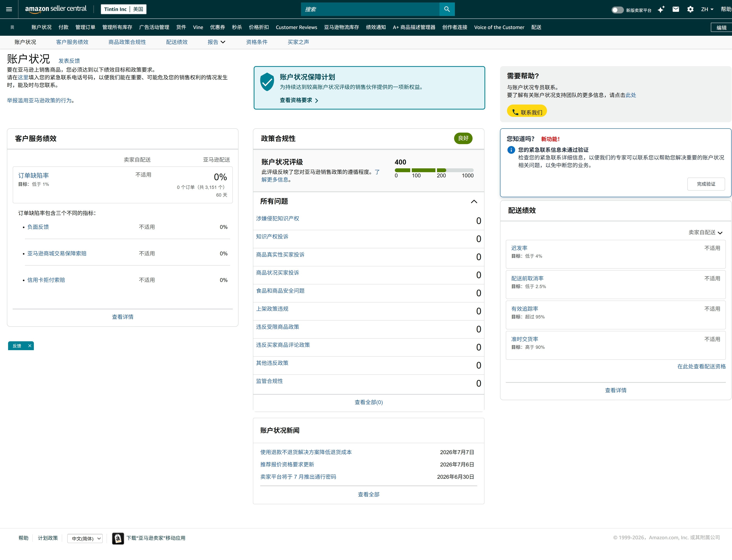Open 计划政策 footer link
This screenshot has width=732, height=560.
(x=48, y=538)
